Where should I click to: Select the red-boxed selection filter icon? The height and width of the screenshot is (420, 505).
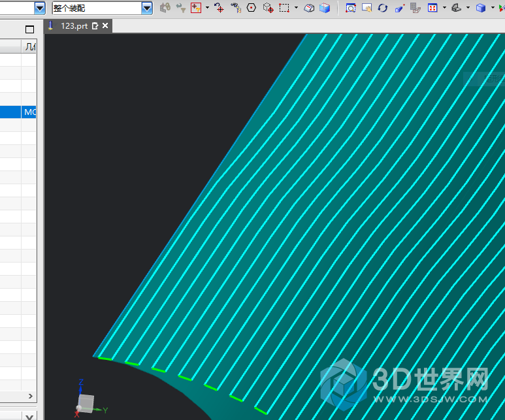pos(196,8)
